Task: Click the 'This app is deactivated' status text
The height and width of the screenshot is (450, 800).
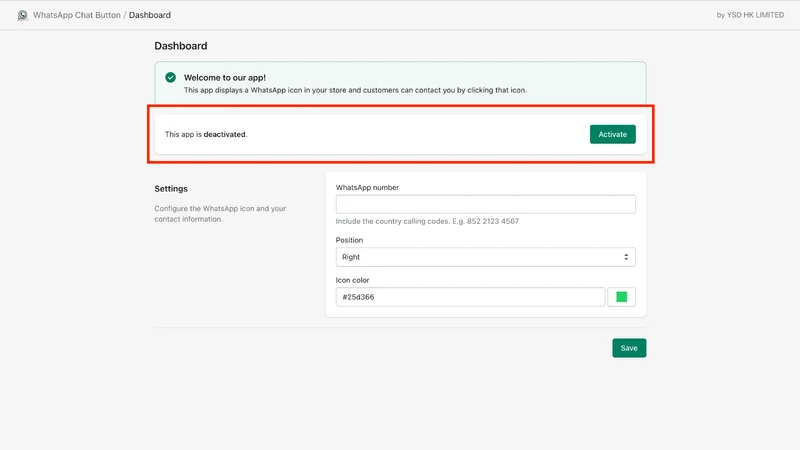Action: (x=206, y=134)
